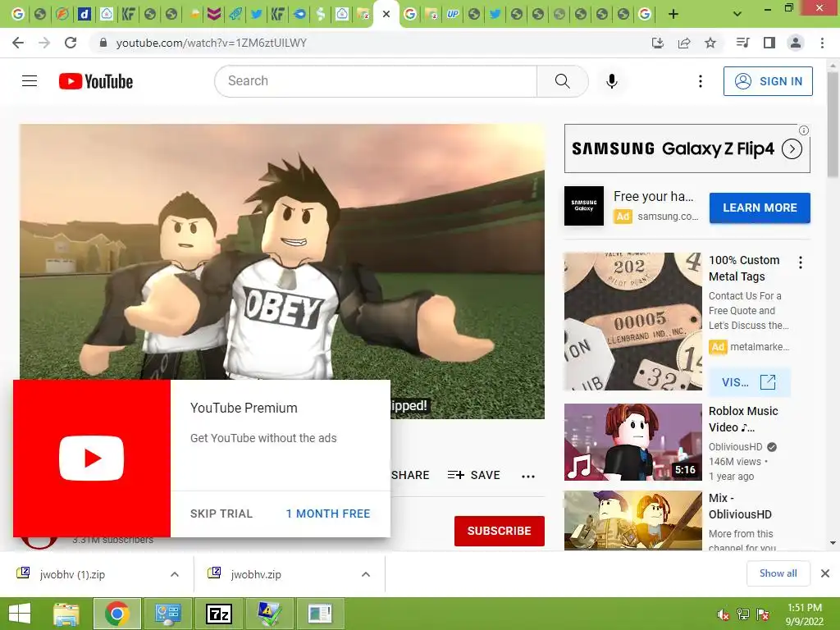Screen dimensions: 840x630
Task: Click the VIS... visit site button
Action: click(x=749, y=382)
